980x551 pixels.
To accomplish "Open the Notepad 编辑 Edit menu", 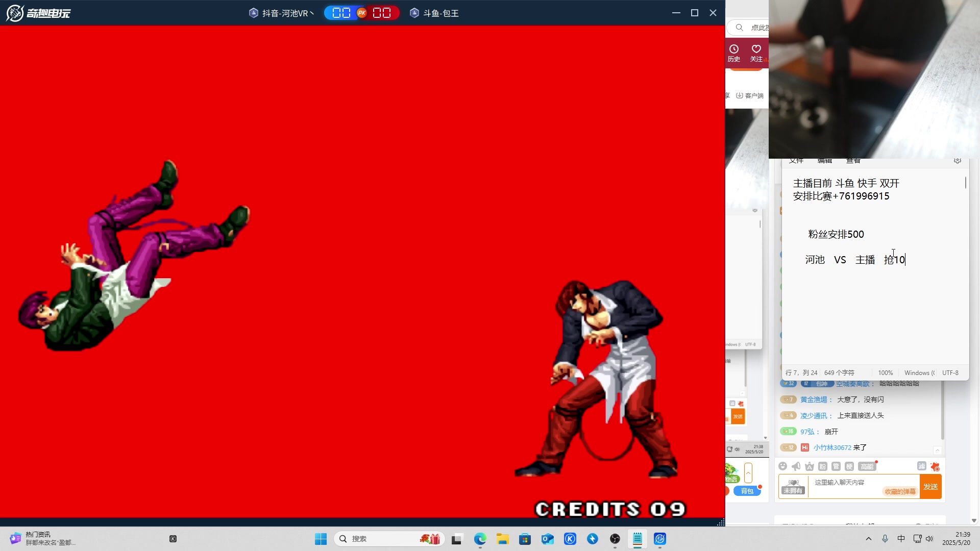I will tap(825, 161).
